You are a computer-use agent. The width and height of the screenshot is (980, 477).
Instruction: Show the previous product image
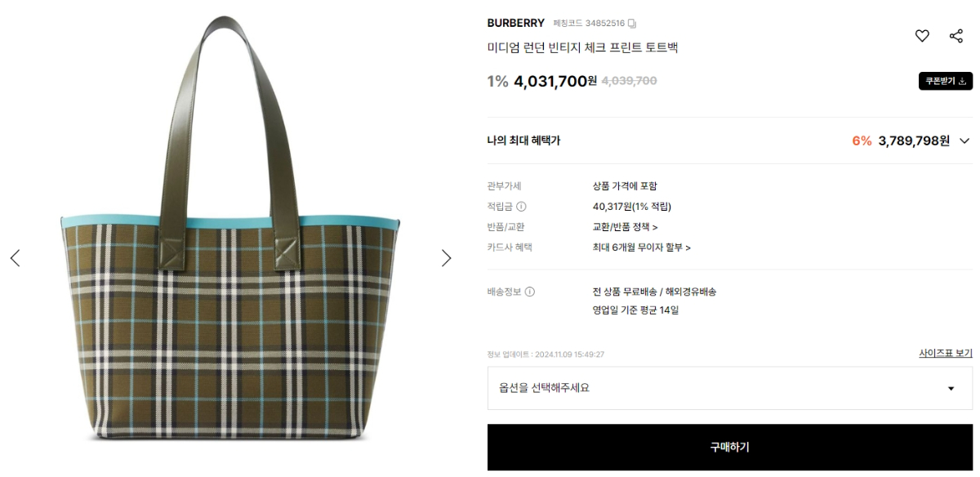[x=15, y=258]
